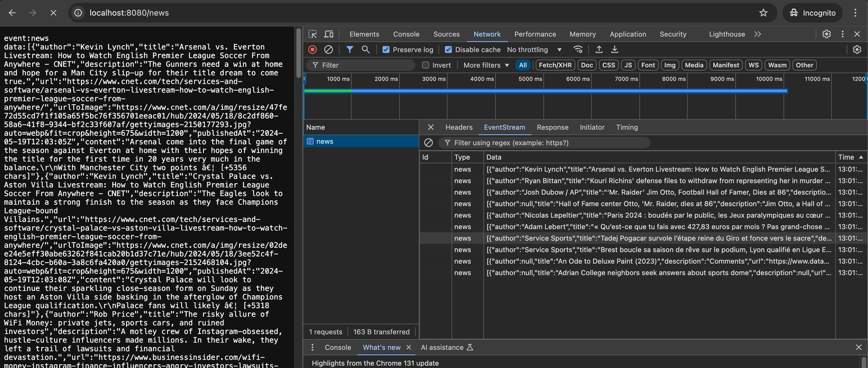Open the Headers tab
The image size is (868, 368).
458,128
